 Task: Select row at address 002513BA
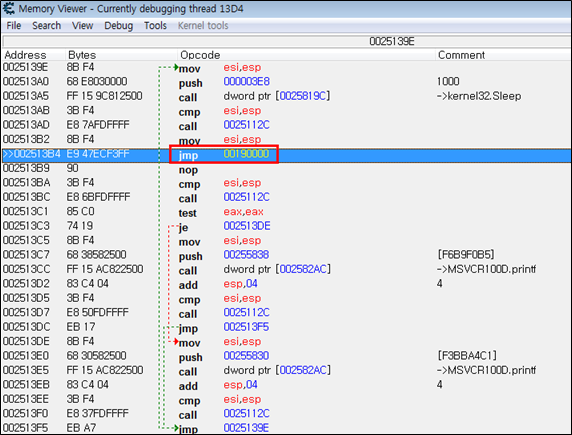[287, 183]
